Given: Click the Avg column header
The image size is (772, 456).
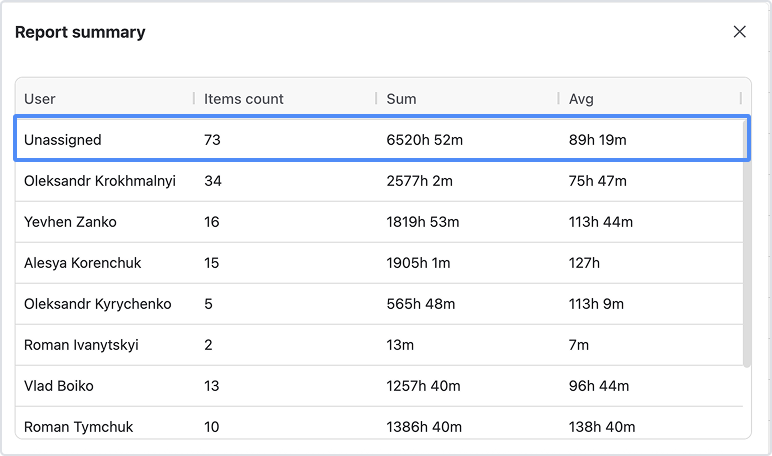Looking at the screenshot, I should tap(581, 99).
